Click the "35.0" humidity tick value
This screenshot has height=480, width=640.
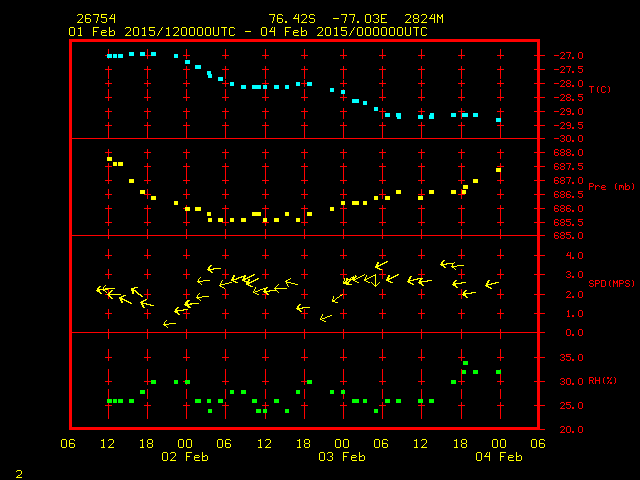coord(571,358)
